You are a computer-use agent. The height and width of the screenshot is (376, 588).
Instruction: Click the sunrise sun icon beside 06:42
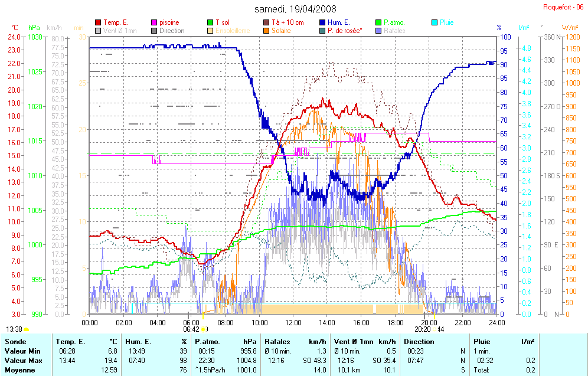pos(203,329)
